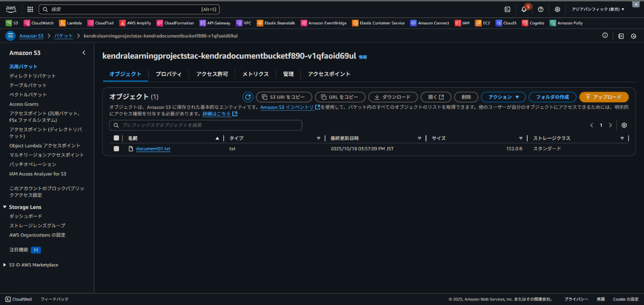Go to next page of objects
The height and width of the screenshot is (305, 644).
coord(610,125)
